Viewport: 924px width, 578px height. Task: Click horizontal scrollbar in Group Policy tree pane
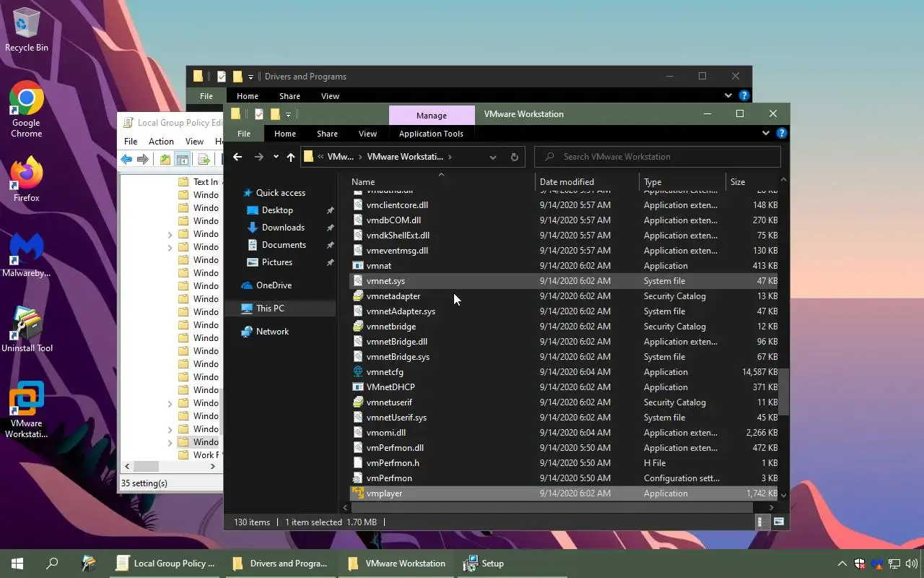[x=147, y=467]
